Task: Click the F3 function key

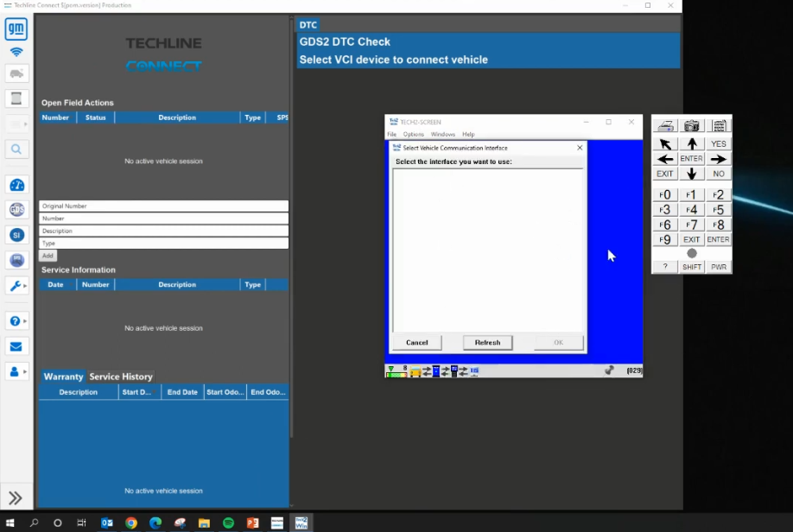Action: 665,210
